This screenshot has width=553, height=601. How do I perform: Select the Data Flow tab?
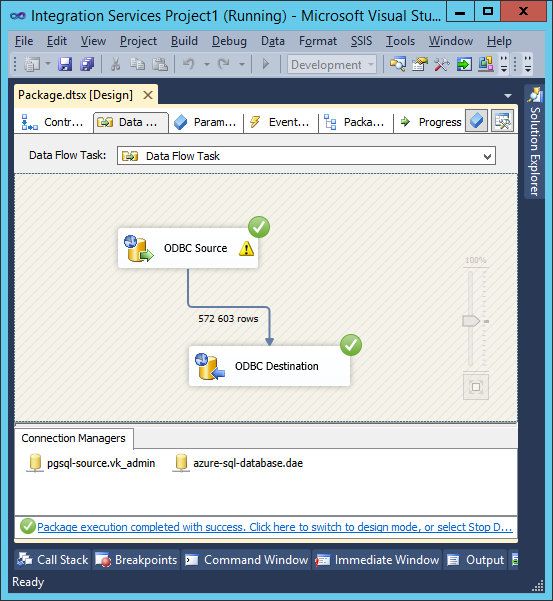coord(131,122)
